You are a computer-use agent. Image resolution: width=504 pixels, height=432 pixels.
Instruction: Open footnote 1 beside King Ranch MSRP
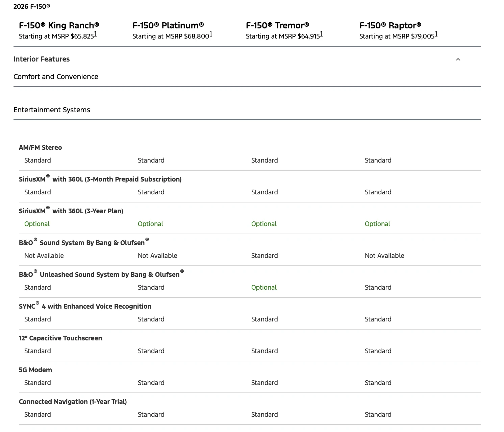pos(95,34)
